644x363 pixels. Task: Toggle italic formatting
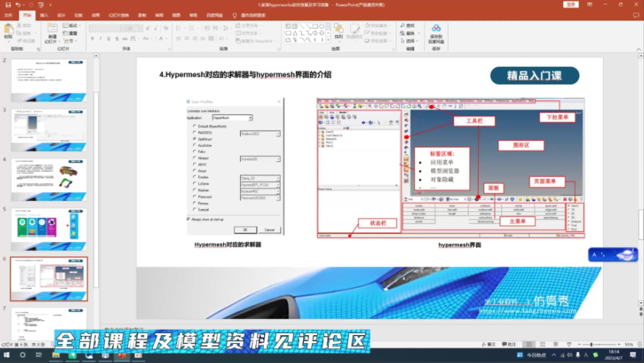point(101,39)
